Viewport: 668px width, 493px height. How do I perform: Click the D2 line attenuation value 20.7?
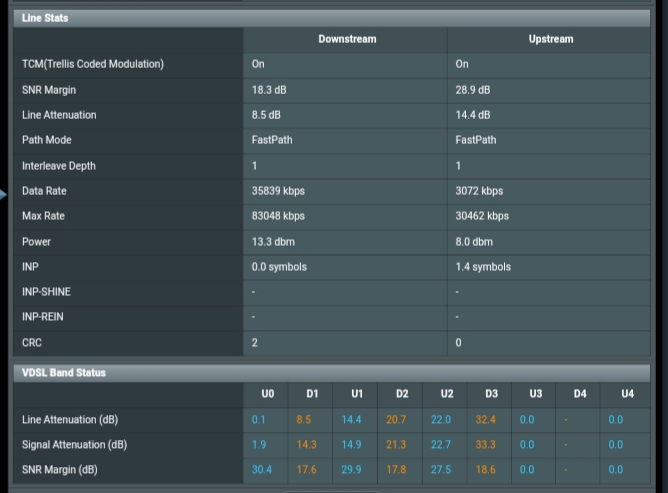point(396,420)
